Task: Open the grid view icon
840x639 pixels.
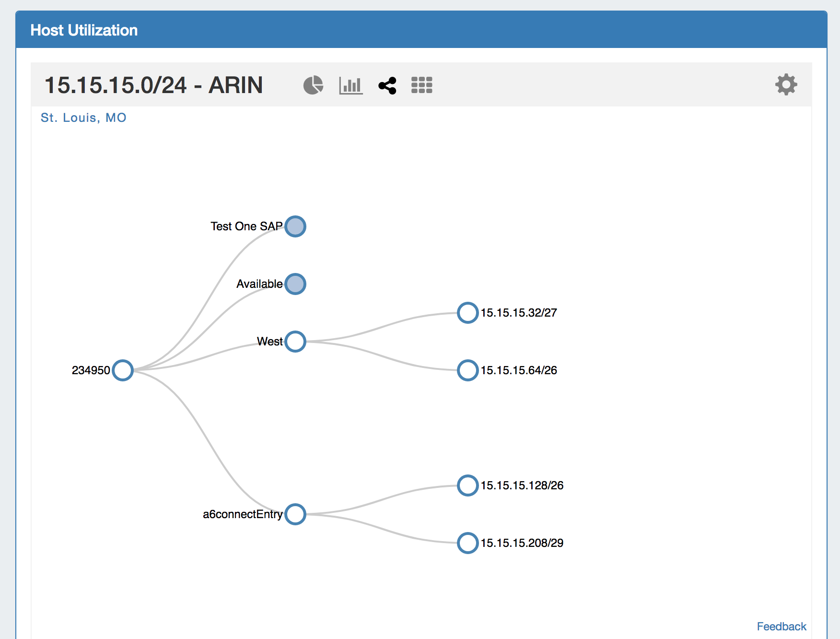Action: click(x=422, y=85)
